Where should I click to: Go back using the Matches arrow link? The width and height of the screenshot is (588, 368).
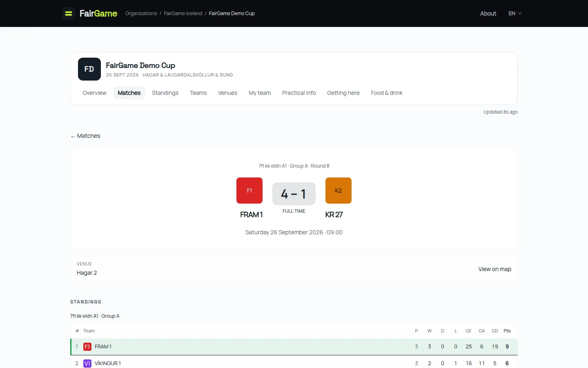click(85, 136)
